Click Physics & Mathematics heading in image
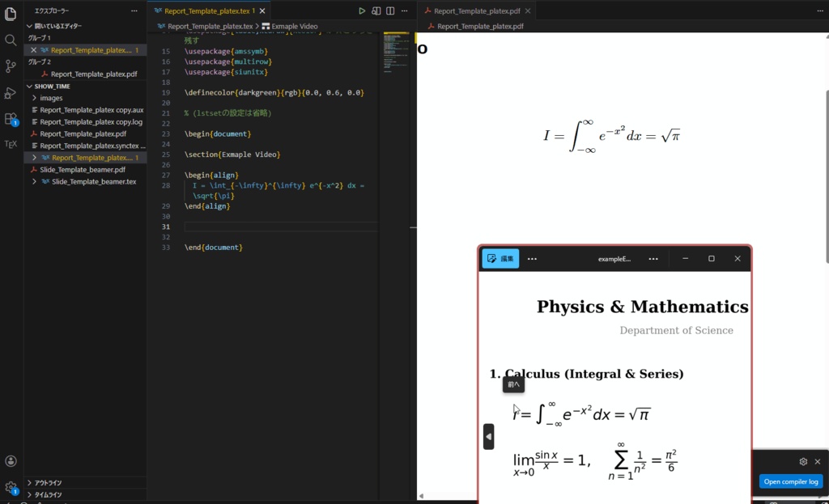Screen dimensions: 829x504 coord(642,307)
